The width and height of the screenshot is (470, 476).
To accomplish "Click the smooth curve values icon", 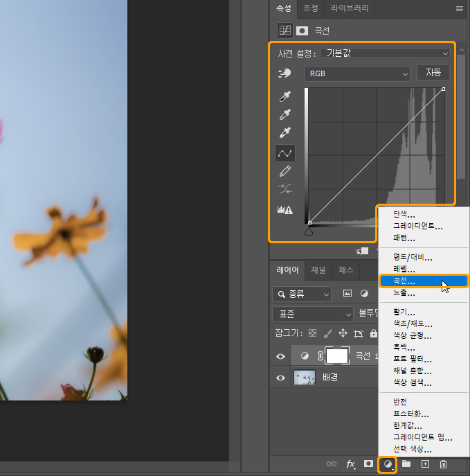I will [x=284, y=189].
